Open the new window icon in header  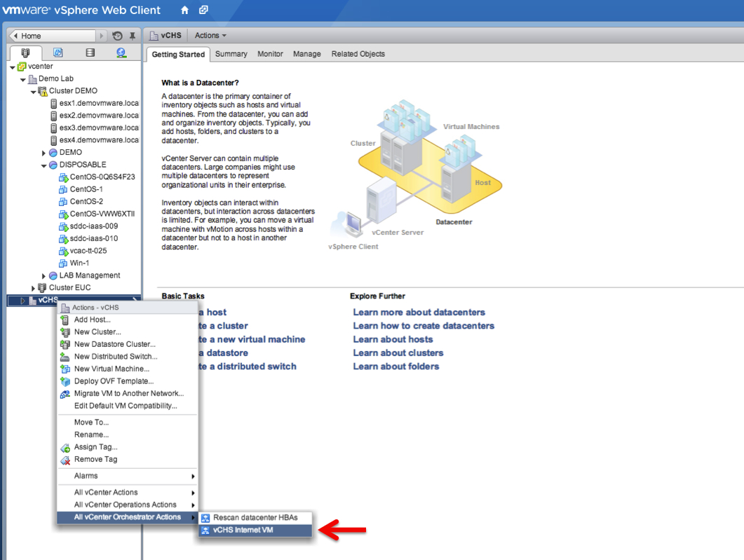(x=203, y=10)
